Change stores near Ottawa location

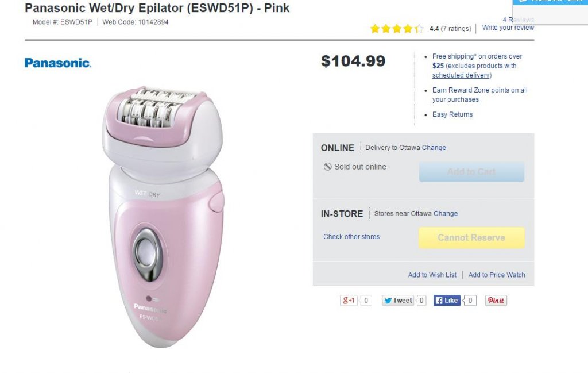(445, 213)
